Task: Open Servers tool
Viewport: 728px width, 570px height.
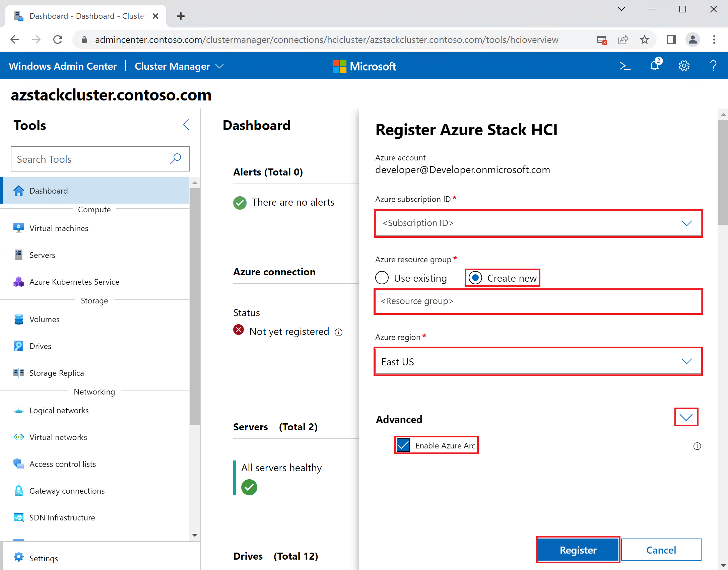Action: [x=94, y=255]
